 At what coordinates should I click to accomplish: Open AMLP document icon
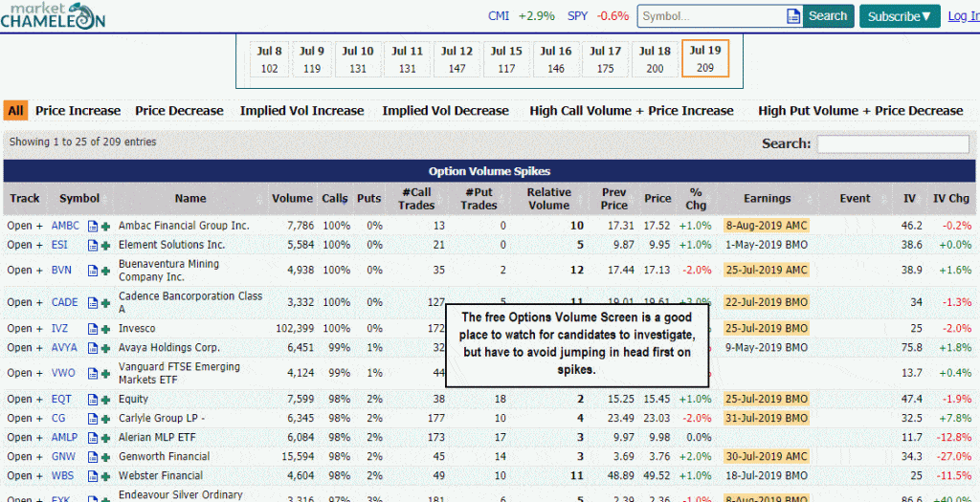[x=93, y=438]
